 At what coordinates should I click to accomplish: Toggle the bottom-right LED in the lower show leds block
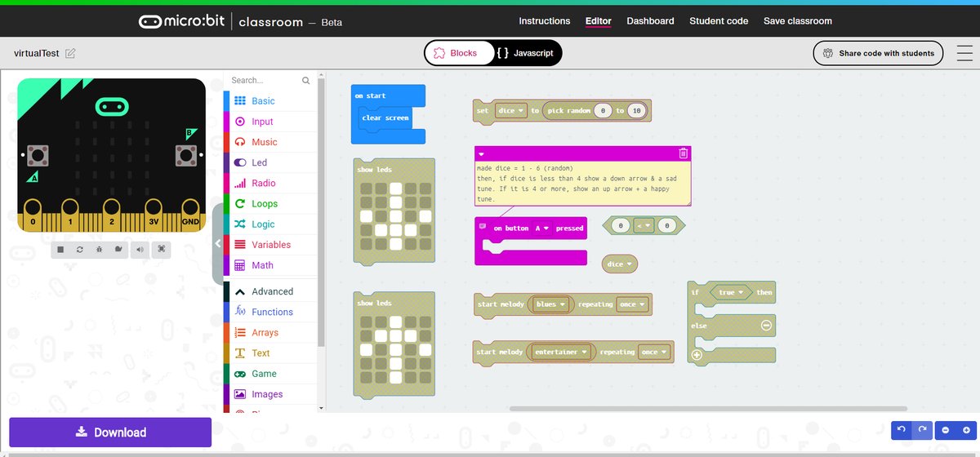(x=425, y=378)
